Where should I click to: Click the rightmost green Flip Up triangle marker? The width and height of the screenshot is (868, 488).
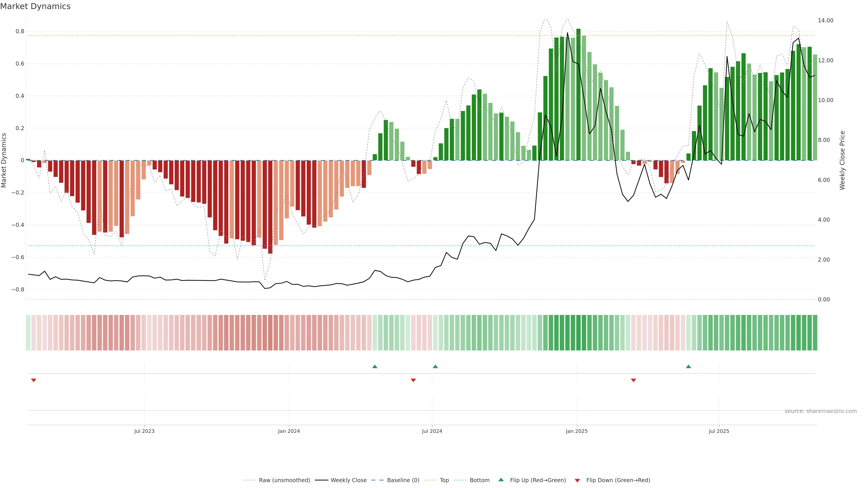tap(688, 366)
